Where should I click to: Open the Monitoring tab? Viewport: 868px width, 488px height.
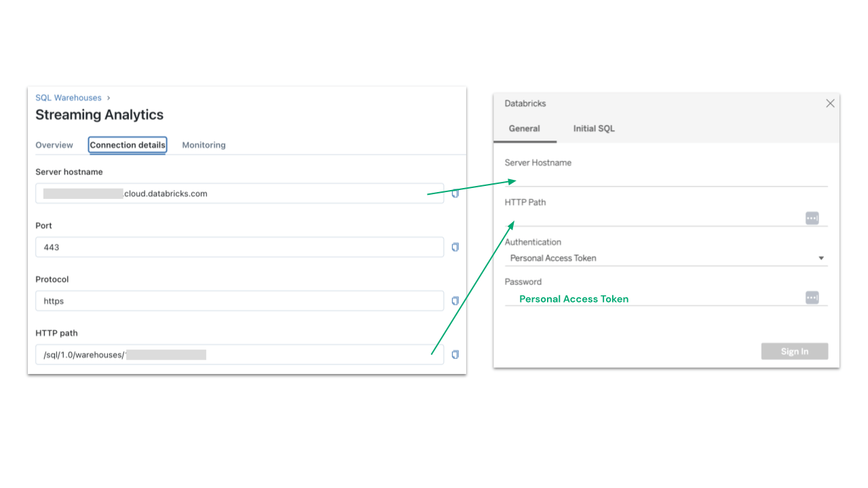click(x=204, y=145)
